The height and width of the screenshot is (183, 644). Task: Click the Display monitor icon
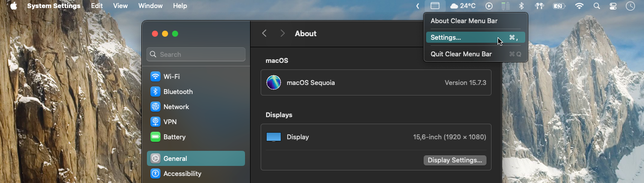click(x=274, y=137)
